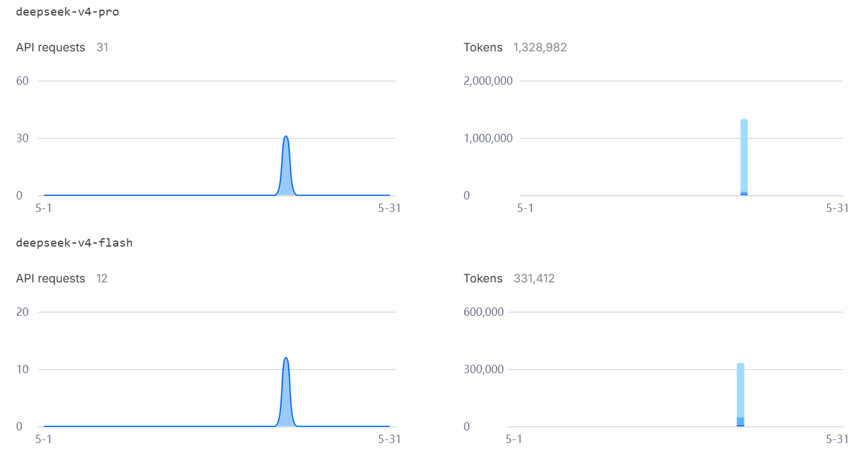This screenshot has width=868, height=452.
Task: Click the peak of the deepseek-v4-flash requests curve
Action: click(x=286, y=358)
